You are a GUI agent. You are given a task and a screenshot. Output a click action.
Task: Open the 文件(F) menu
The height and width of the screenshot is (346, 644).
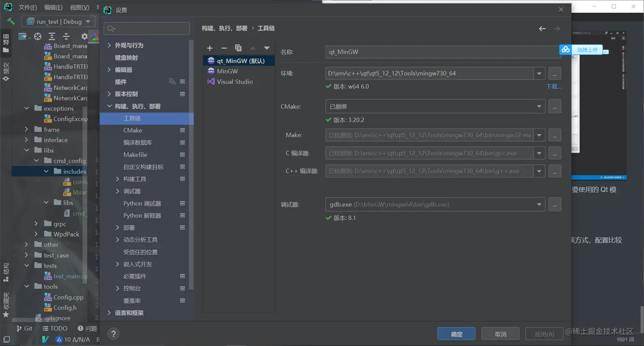click(28, 7)
